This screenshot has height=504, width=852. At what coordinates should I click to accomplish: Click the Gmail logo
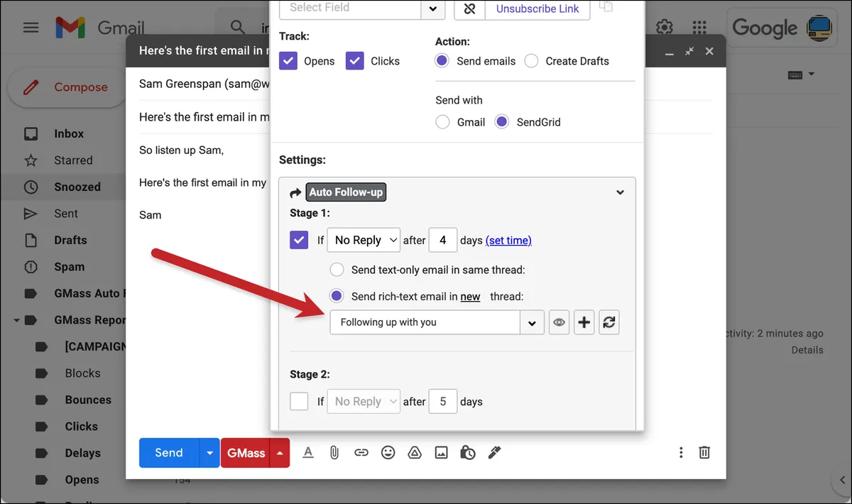pos(100,28)
